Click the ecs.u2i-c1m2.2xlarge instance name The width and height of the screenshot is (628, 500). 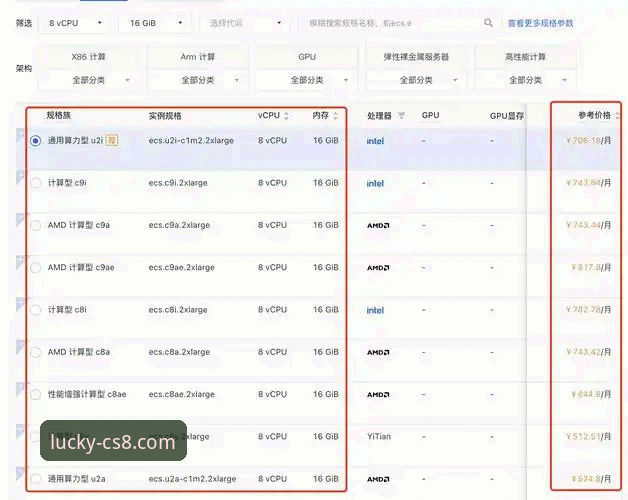191,141
